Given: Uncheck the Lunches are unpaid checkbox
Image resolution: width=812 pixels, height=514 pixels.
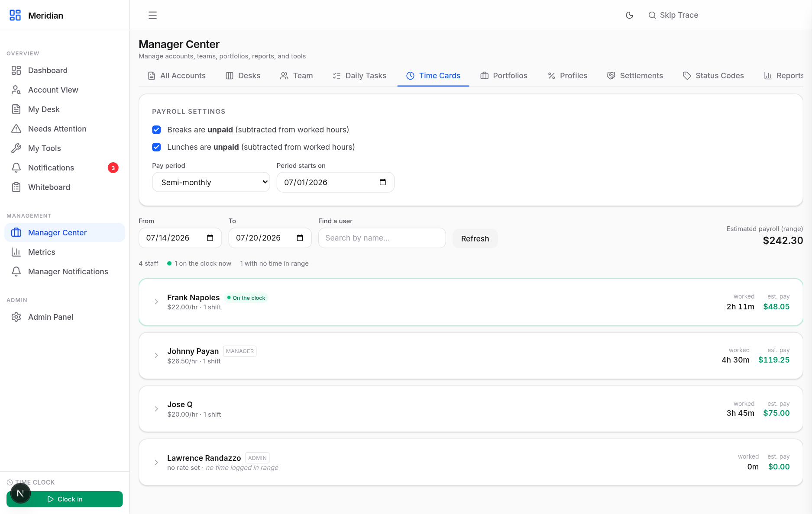Looking at the screenshot, I should point(156,147).
